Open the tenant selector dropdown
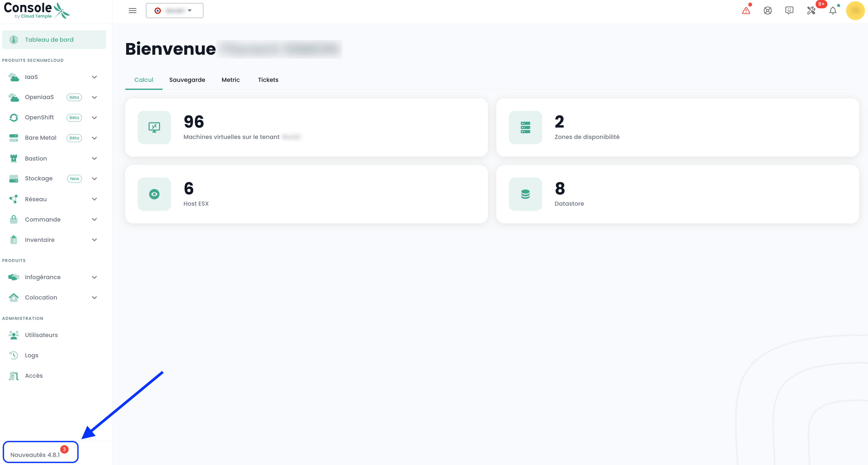Image resolution: width=868 pixels, height=465 pixels. tap(174, 11)
